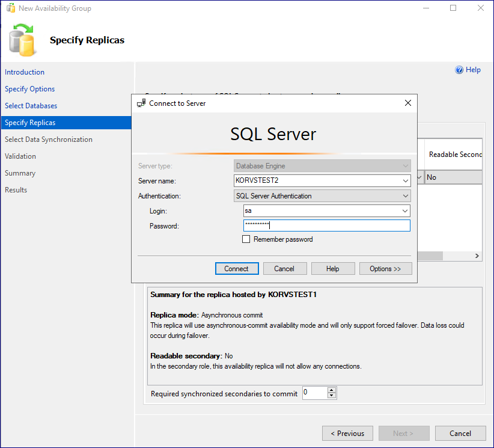Enable the Remember password checkbox
This screenshot has width=494, height=448.
click(x=246, y=239)
